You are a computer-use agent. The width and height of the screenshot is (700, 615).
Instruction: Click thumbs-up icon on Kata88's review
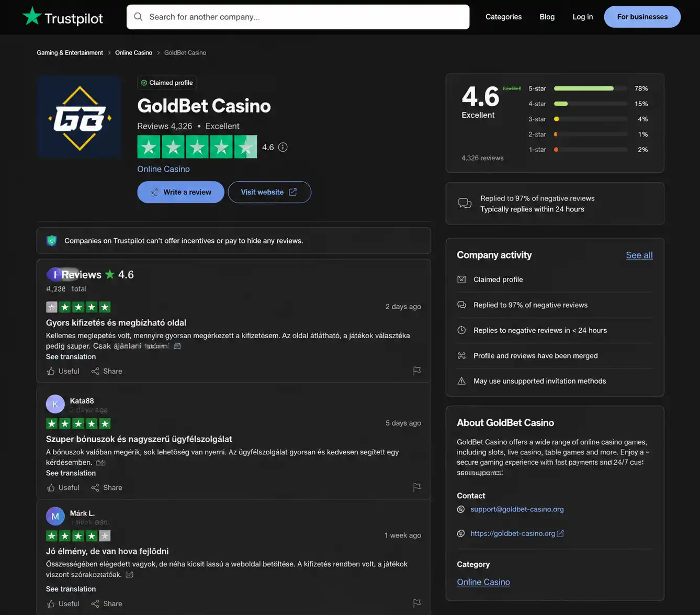[x=51, y=487]
